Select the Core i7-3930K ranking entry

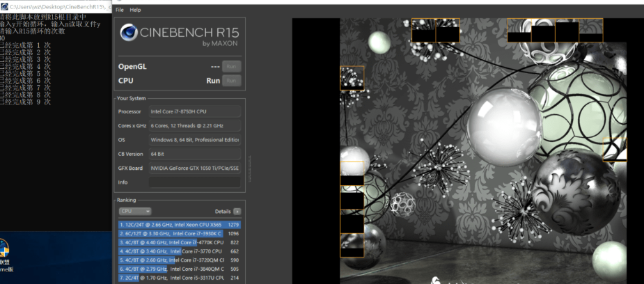click(x=179, y=233)
